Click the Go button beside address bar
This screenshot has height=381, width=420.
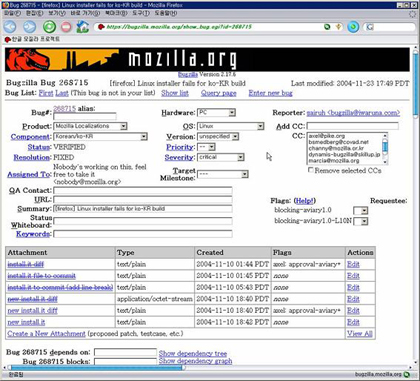tap(353, 27)
